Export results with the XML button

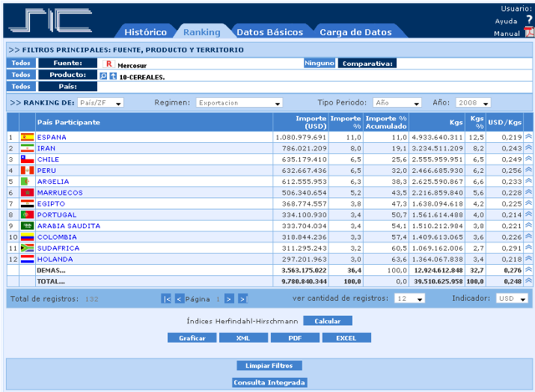243,339
